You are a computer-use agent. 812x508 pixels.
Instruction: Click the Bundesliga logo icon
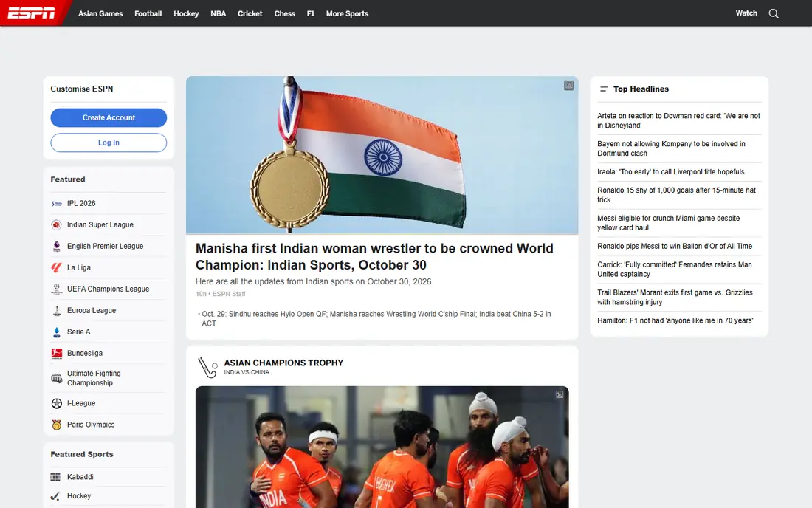point(56,353)
